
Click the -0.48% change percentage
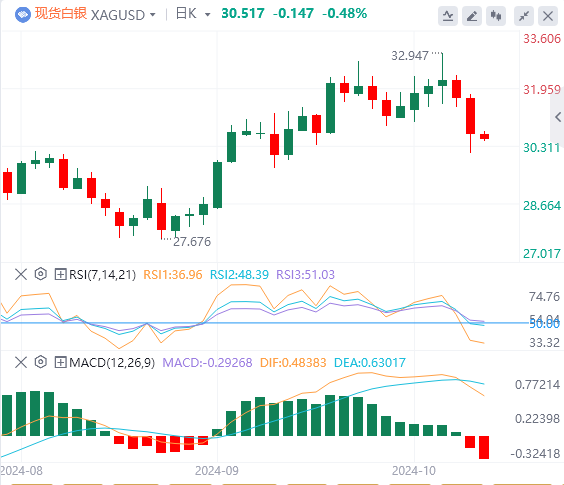(345, 14)
